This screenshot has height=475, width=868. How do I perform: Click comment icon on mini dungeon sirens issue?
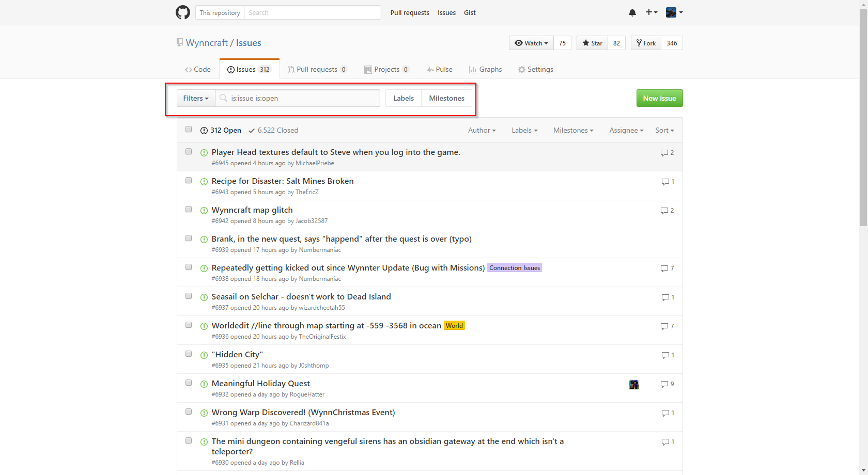pyautogui.click(x=665, y=442)
